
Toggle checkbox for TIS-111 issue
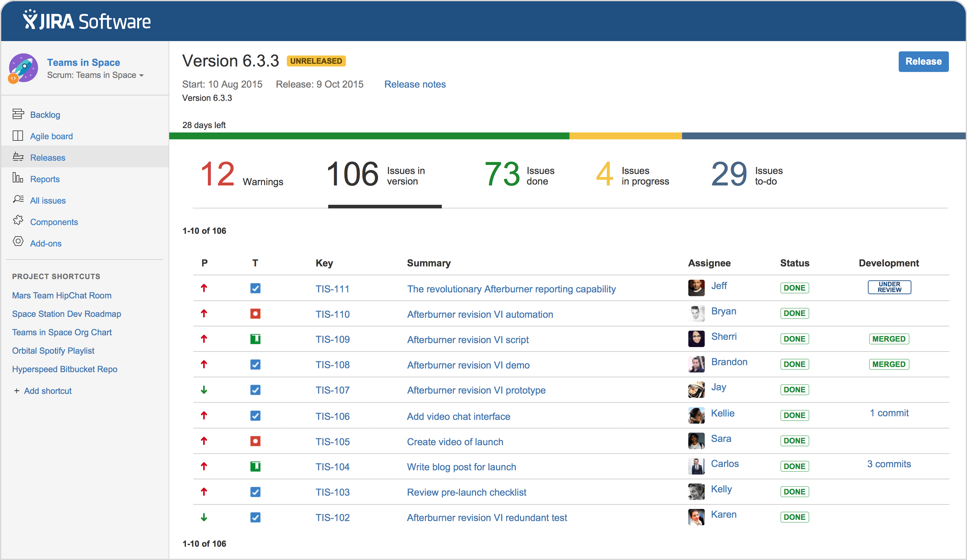coord(255,289)
